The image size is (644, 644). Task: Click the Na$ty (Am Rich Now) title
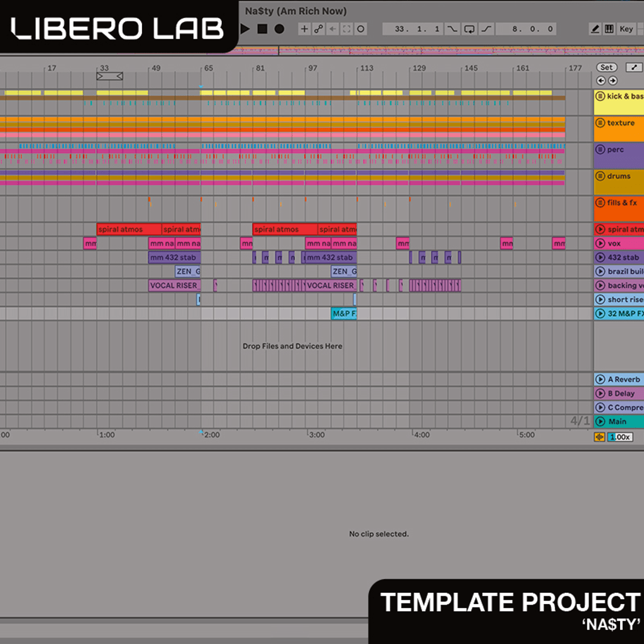[296, 11]
